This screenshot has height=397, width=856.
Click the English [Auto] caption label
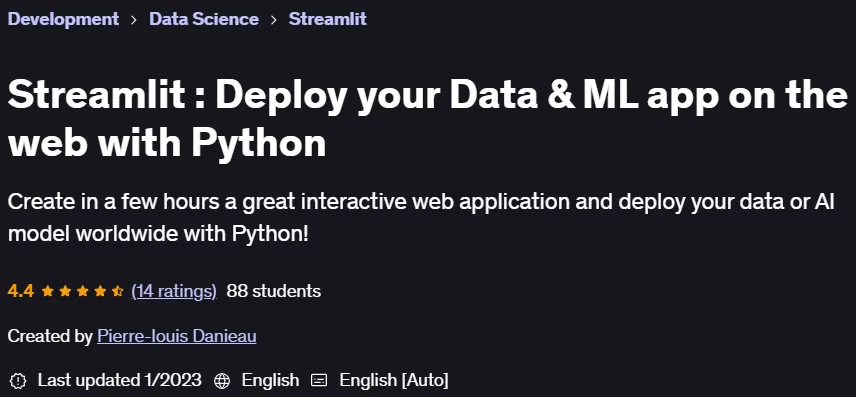click(394, 380)
